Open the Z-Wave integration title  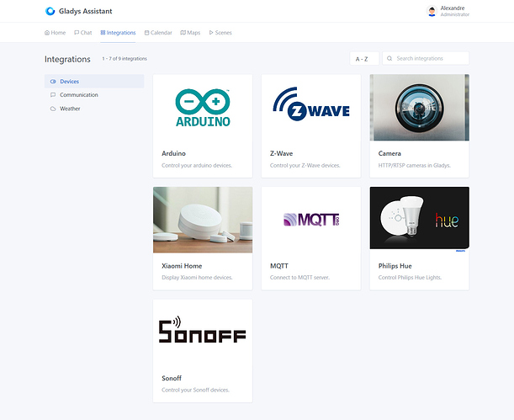coord(281,153)
